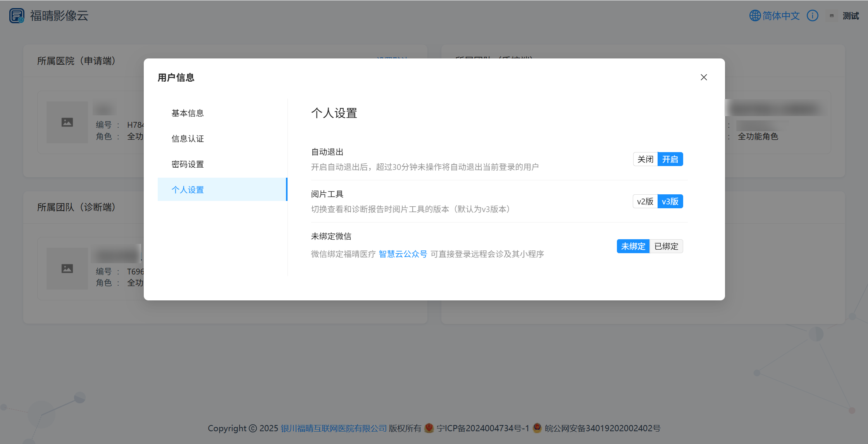This screenshot has width=868, height=444.
Task: Enable auto logout with 开启
Action: point(670,159)
